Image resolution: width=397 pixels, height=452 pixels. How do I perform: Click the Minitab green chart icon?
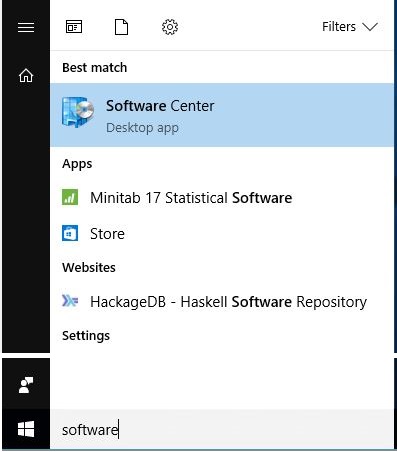coord(70,197)
